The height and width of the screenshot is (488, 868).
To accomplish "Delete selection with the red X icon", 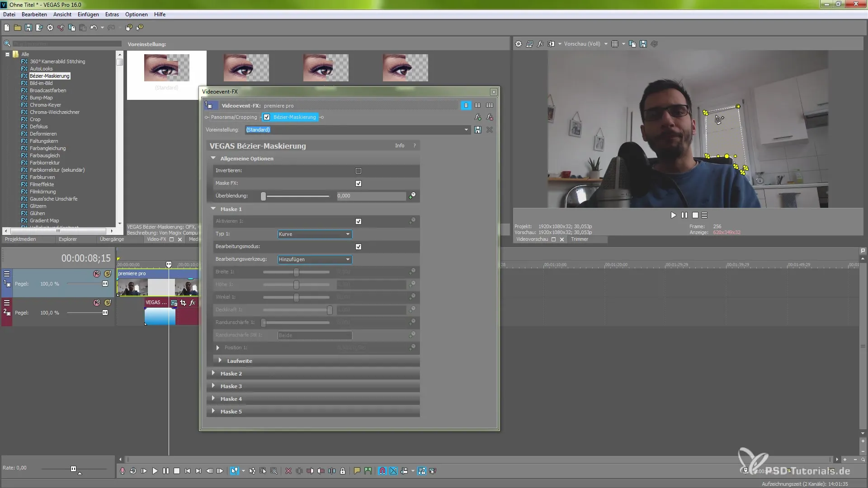I will point(288,471).
